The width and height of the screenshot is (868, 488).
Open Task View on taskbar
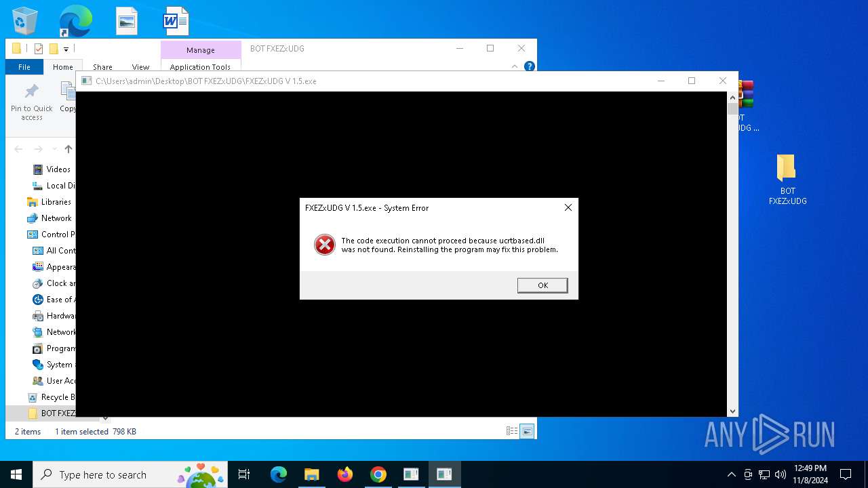pyautogui.click(x=244, y=474)
